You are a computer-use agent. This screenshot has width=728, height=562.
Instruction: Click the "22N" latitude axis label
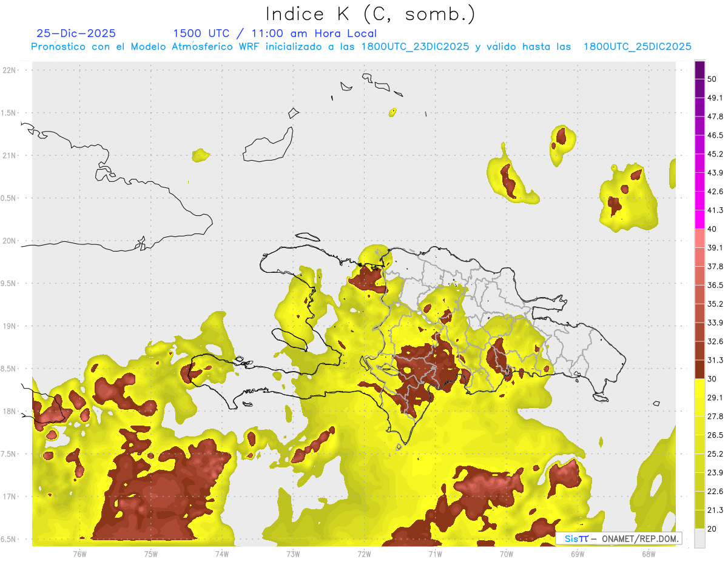click(x=10, y=70)
